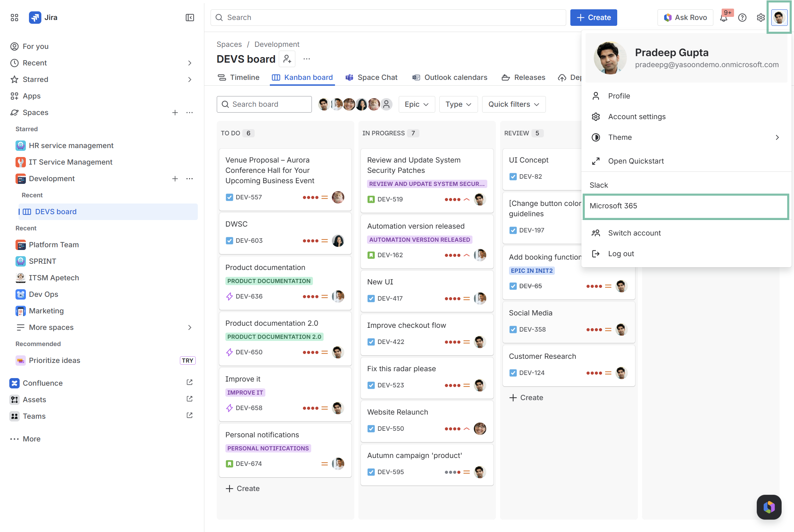The height and width of the screenshot is (532, 794).
Task: Open the Epic filter dropdown
Action: click(x=417, y=104)
